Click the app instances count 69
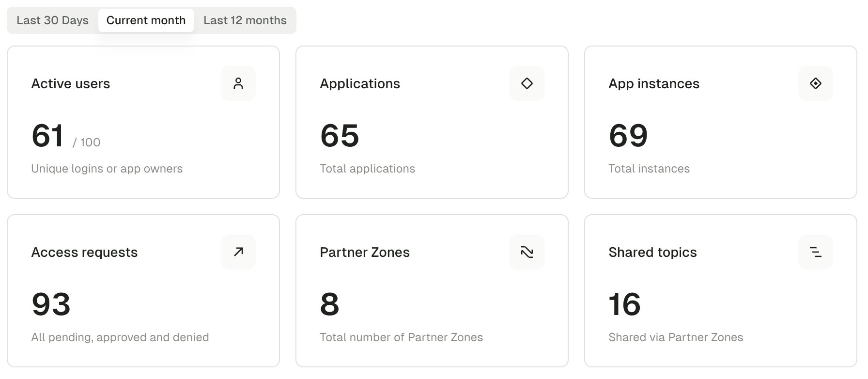Viewport: 868px width, 379px height. coord(628,135)
